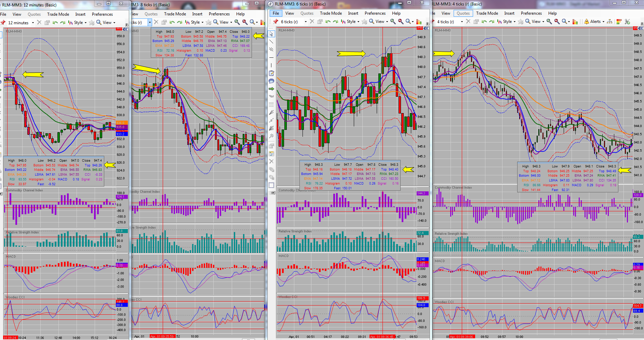Select MACD panel label in 4 ticks chart
The height and width of the screenshot is (340, 644).
coord(440,261)
